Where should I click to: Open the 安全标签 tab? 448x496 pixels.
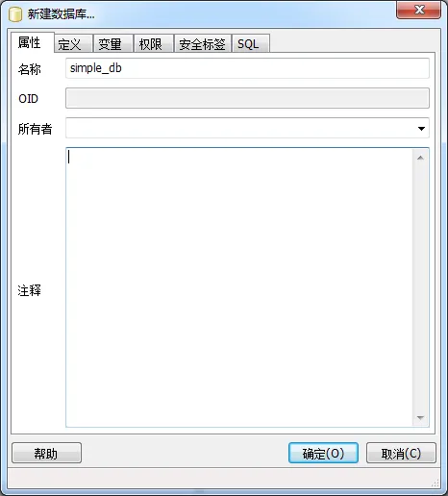click(x=203, y=43)
